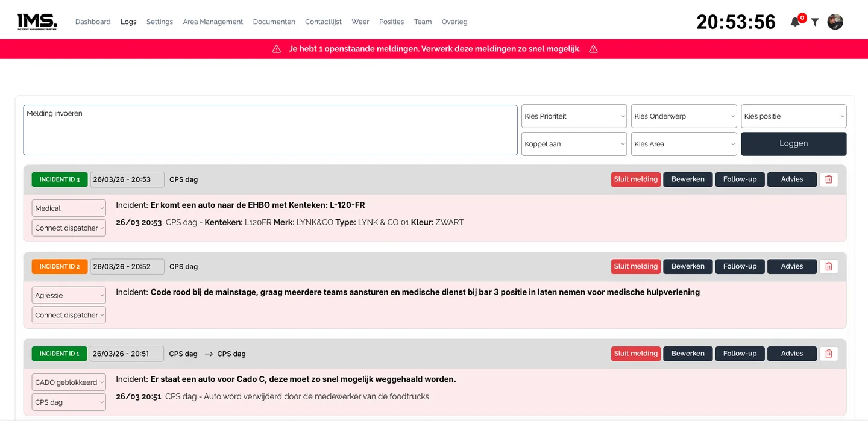This screenshot has height=421, width=868.
Task: Delete Incident ID 1 with trash icon
Action: point(828,354)
